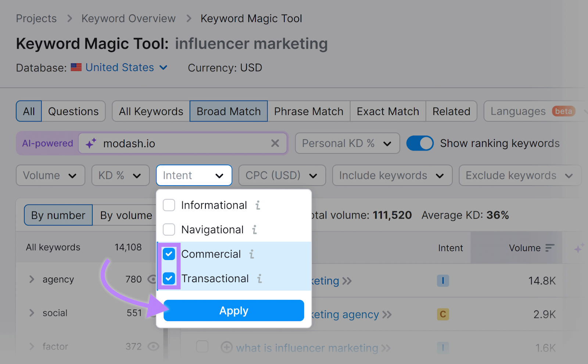
Task: Open the CPC (USD) filter dropdown
Action: 282,176
